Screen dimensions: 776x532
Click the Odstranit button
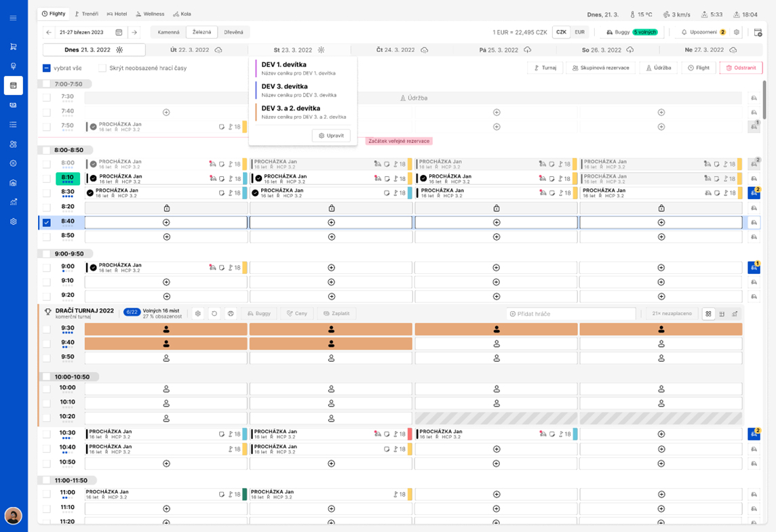(x=741, y=68)
